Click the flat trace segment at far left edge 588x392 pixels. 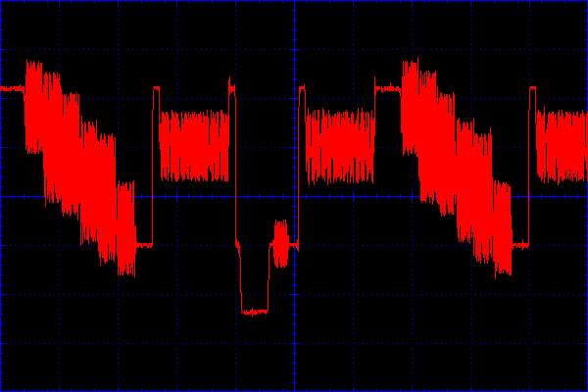click(x=12, y=88)
